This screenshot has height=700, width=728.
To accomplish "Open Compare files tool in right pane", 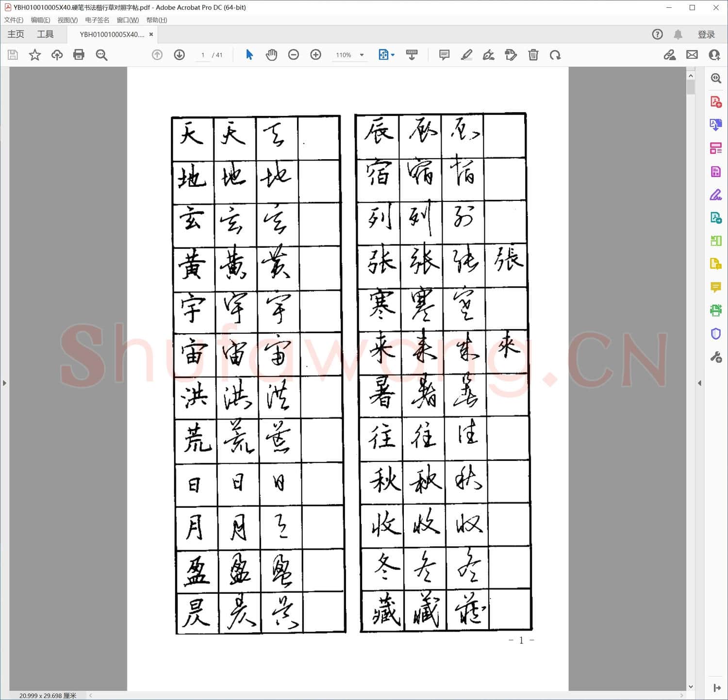I will point(716,241).
